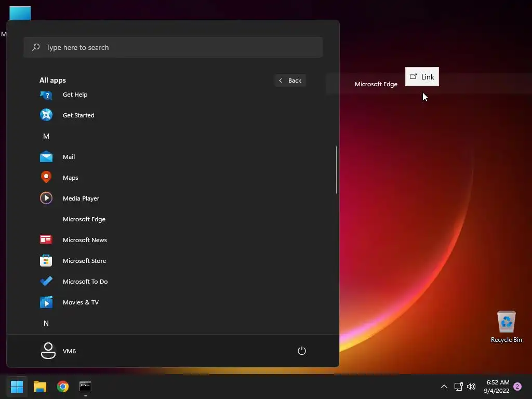Click the Link drag tooltip
This screenshot has width=532, height=399.
coord(422,77)
